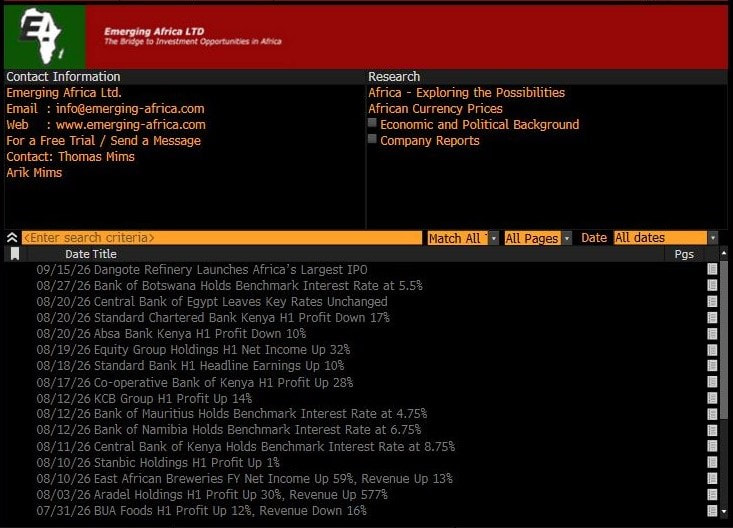Open document icon for Stanbic Holdings row
Image resolution: width=733 pixels, height=528 pixels.
712,462
